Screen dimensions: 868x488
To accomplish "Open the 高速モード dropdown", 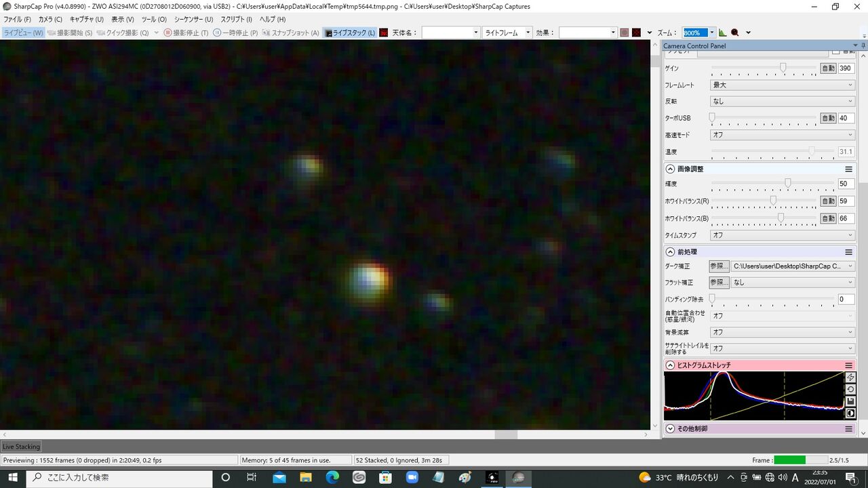I will click(x=782, y=135).
